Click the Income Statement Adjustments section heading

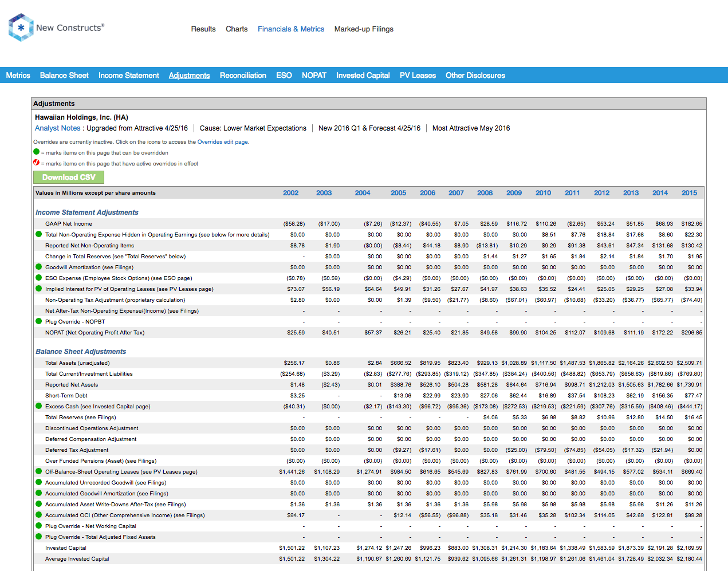coord(87,212)
